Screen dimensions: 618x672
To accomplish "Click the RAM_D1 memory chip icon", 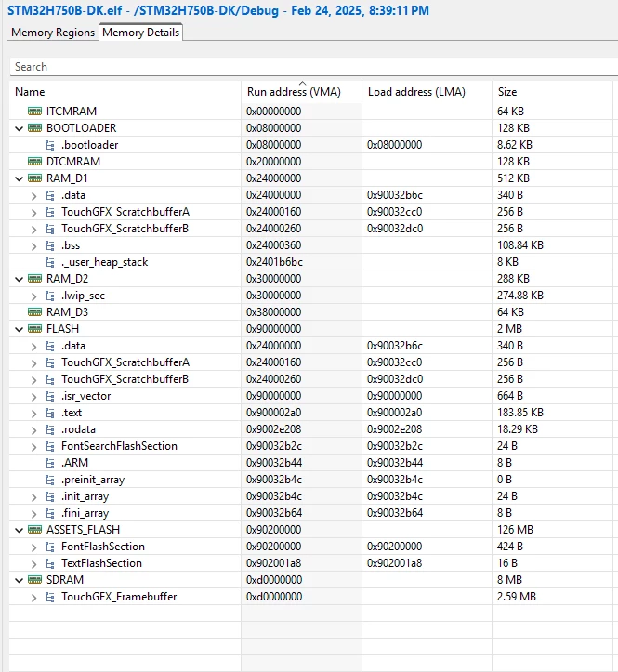I will (x=34, y=178).
